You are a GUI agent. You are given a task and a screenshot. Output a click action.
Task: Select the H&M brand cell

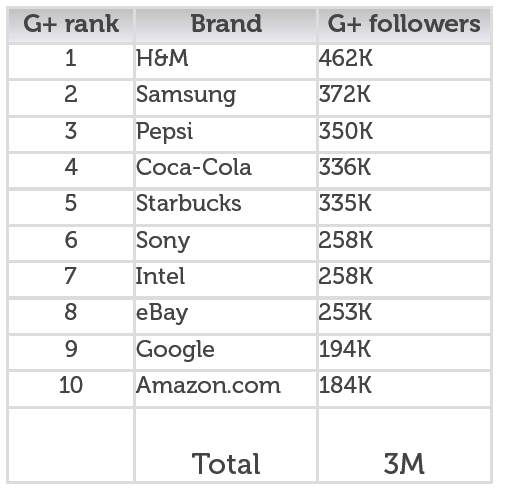click(x=226, y=62)
